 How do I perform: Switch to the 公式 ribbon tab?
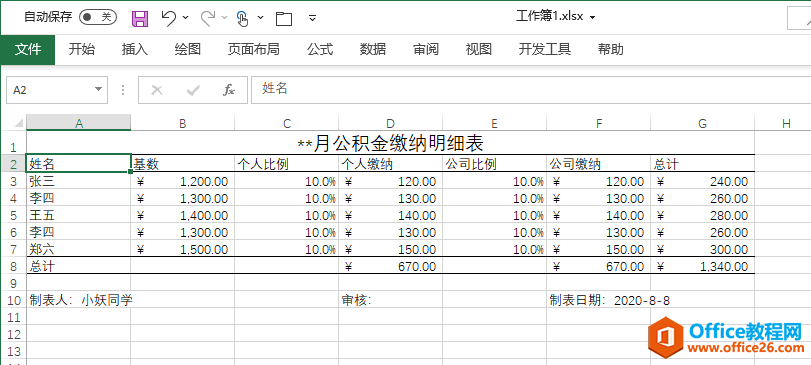[x=320, y=50]
